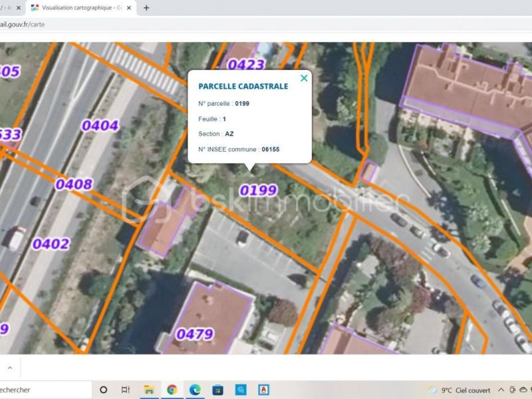The width and height of the screenshot is (532, 399).
Task: Open Microsoft Store from the taskbar
Action: (x=217, y=390)
